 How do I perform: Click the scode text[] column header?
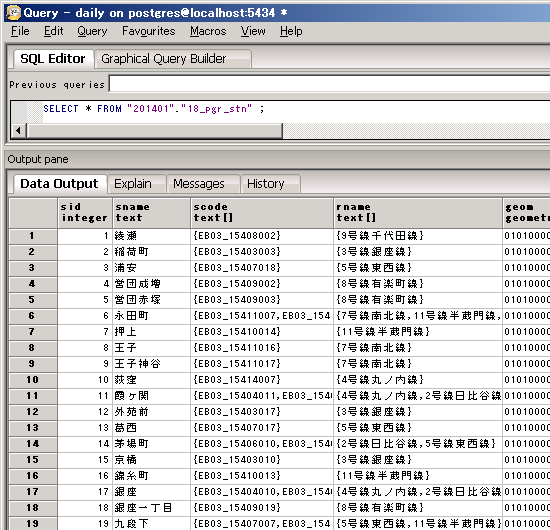pyautogui.click(x=262, y=213)
